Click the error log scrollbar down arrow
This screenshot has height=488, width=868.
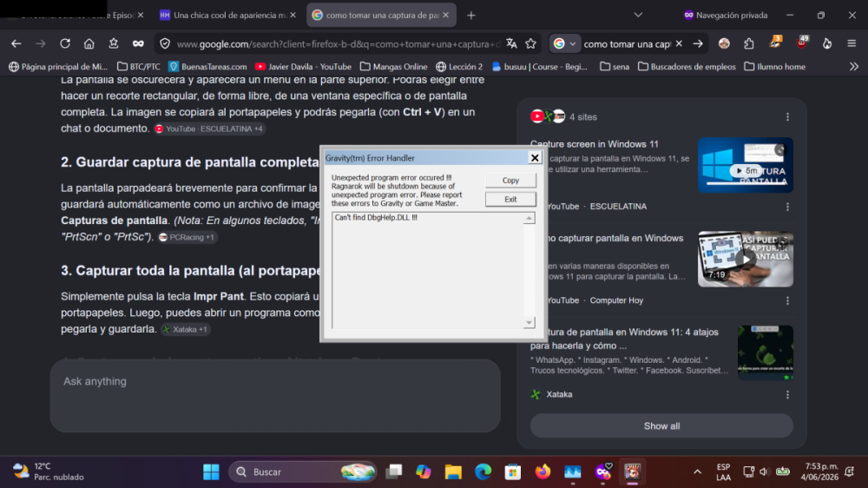click(x=529, y=322)
